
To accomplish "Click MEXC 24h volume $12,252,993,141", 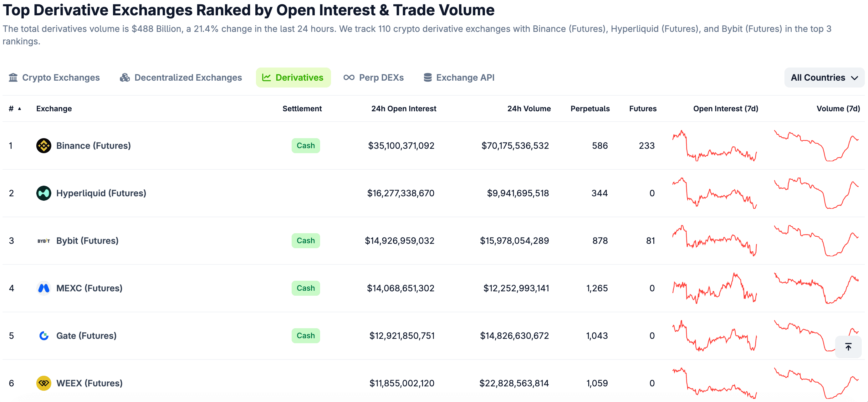I will pyautogui.click(x=516, y=288).
